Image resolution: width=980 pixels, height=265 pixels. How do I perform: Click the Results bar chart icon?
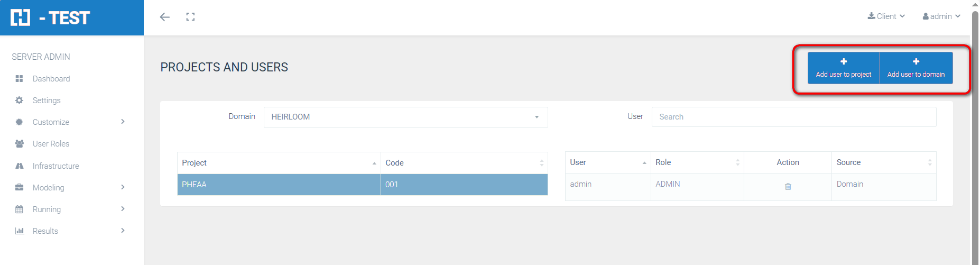point(20,231)
